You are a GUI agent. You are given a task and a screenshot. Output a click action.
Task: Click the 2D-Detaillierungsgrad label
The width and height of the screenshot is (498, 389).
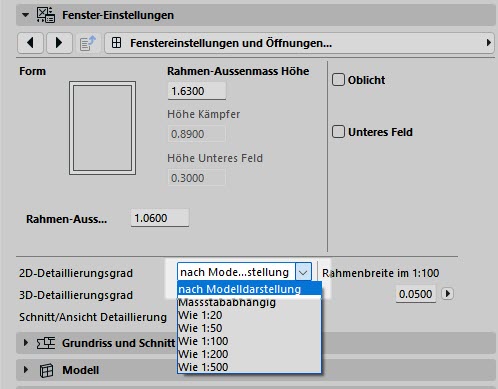tap(76, 273)
